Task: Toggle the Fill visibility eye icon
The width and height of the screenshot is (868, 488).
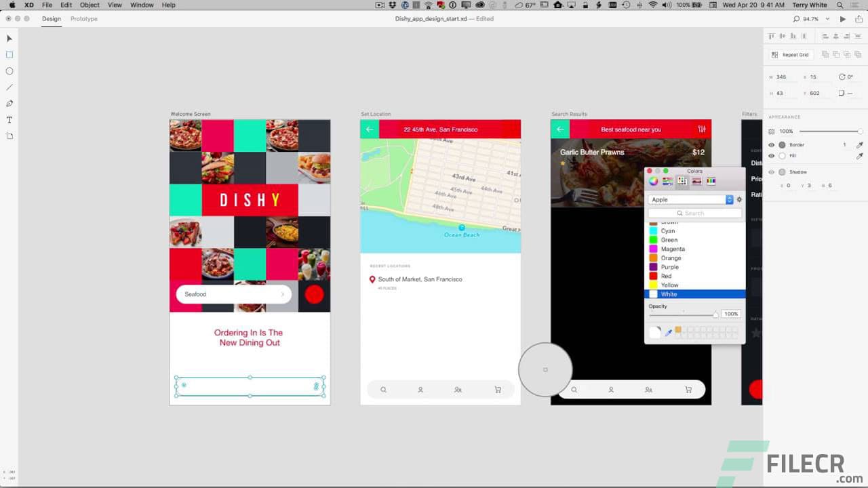Action: (771, 155)
